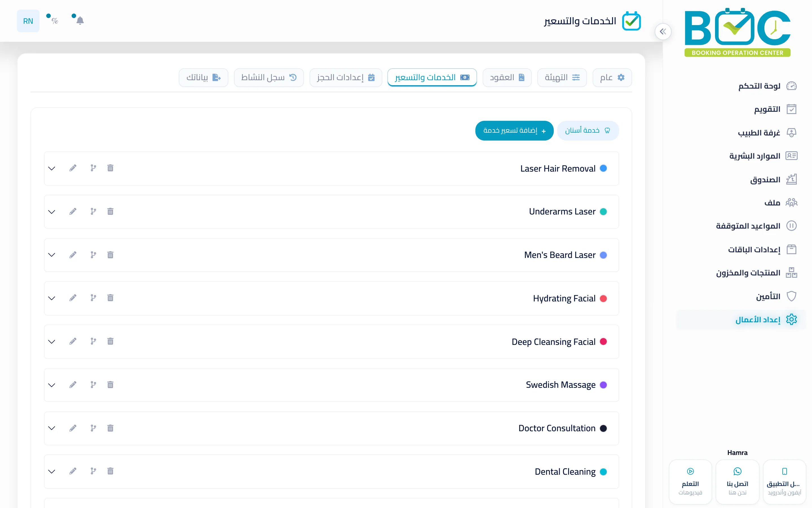Open the بياناتك tab

point(203,78)
